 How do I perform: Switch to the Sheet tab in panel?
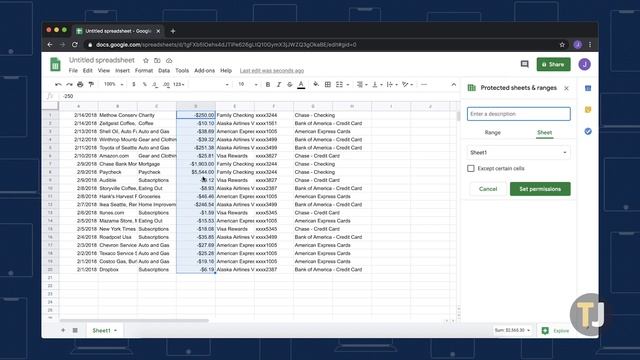pos(544,133)
